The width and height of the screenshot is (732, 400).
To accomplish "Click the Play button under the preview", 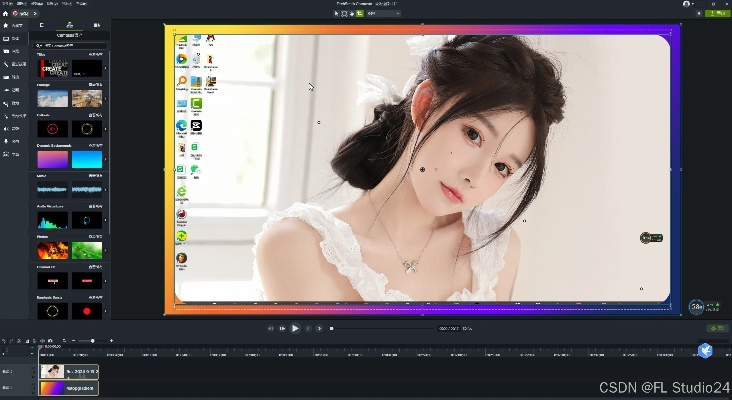I will (x=295, y=328).
